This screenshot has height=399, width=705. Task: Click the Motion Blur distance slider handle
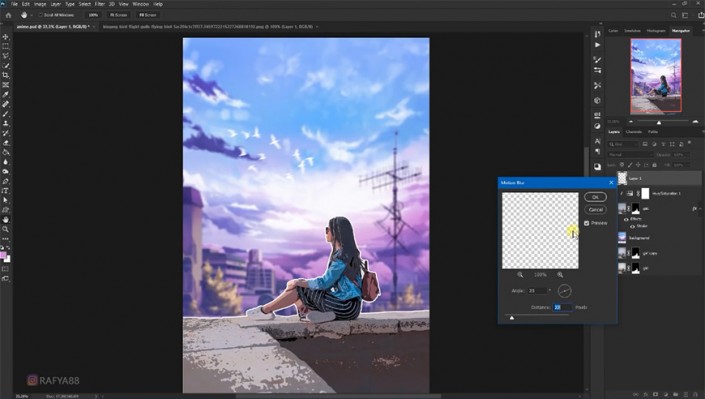pos(512,318)
